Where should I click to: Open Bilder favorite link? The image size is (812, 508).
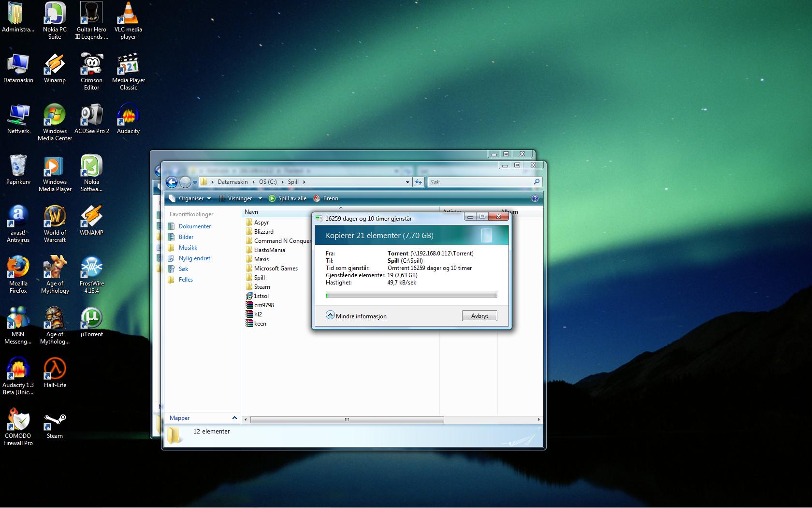(x=186, y=237)
